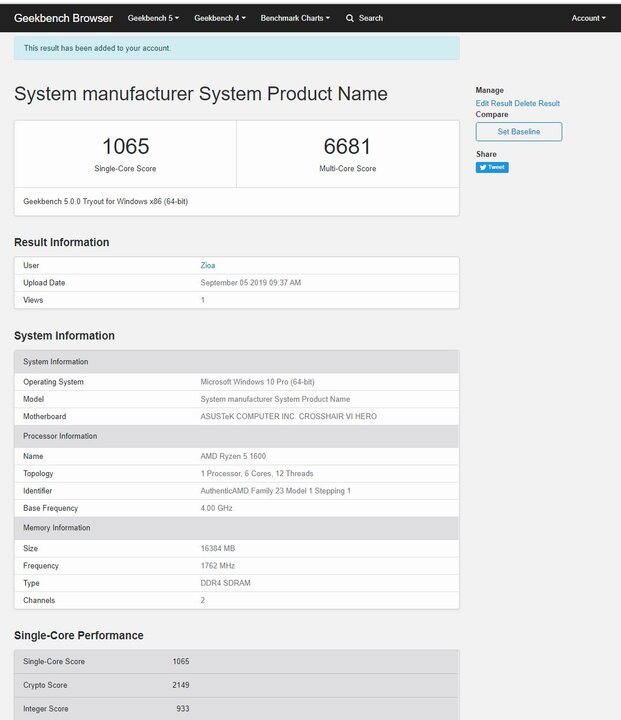The image size is (621, 720).
Task: Click the Crypto Score value 2149
Action: click(181, 685)
